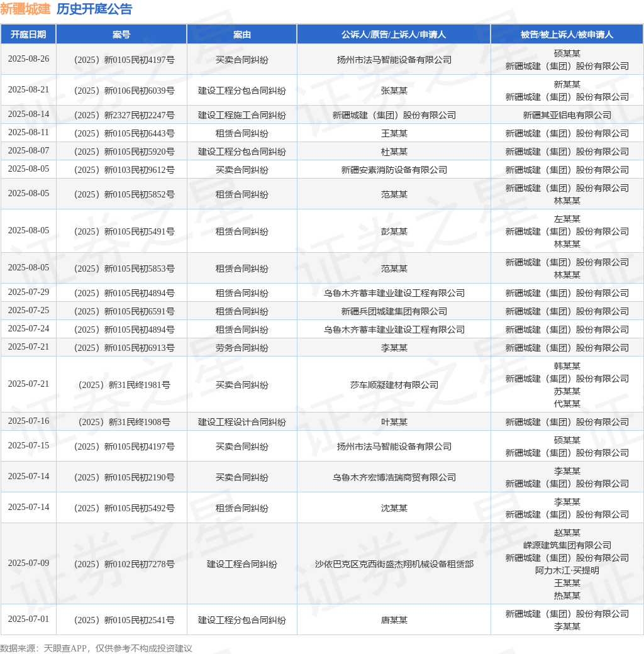This screenshot has width=644, height=654.
Task: Click defendant 韩某某
Action: point(567,366)
